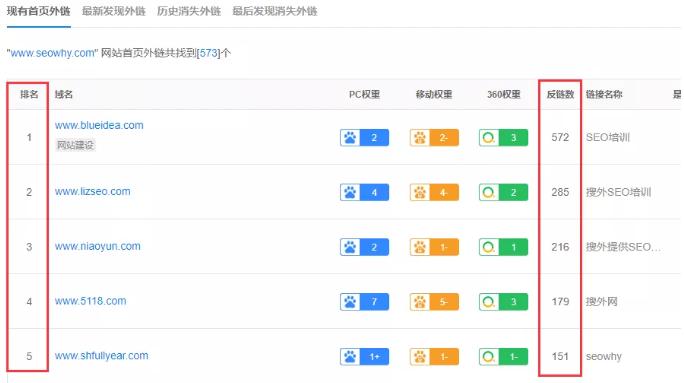Open www.niaoyun.com domain link
Image resolution: width=684 pixels, height=383 pixels.
click(x=98, y=246)
